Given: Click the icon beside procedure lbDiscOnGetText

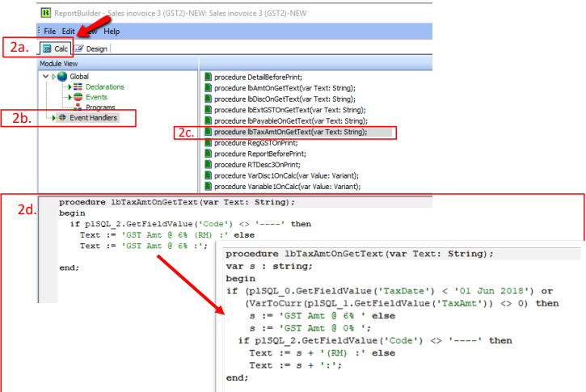Looking at the screenshot, I should [x=208, y=99].
